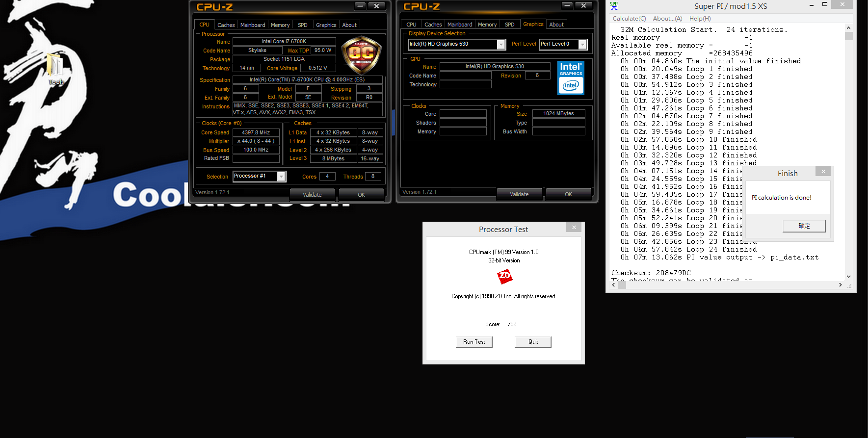This screenshot has width=868, height=438.
Task: Open the Display Device Selection dropdown
Action: (501, 45)
